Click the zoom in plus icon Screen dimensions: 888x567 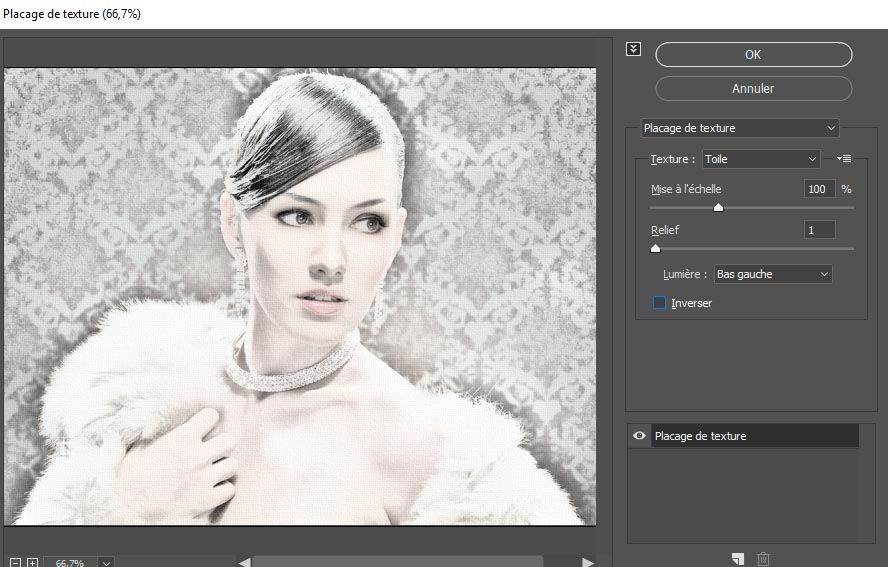[x=32, y=563]
